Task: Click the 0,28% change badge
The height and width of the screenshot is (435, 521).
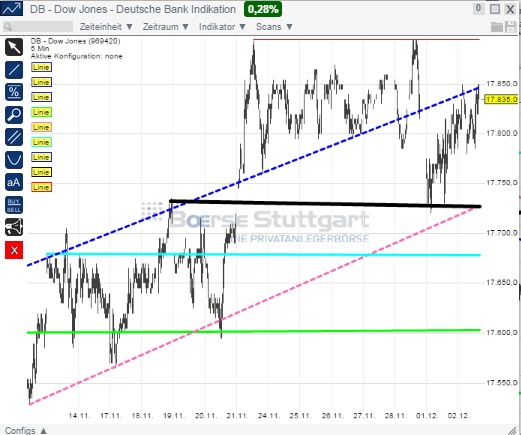Action: point(263,9)
